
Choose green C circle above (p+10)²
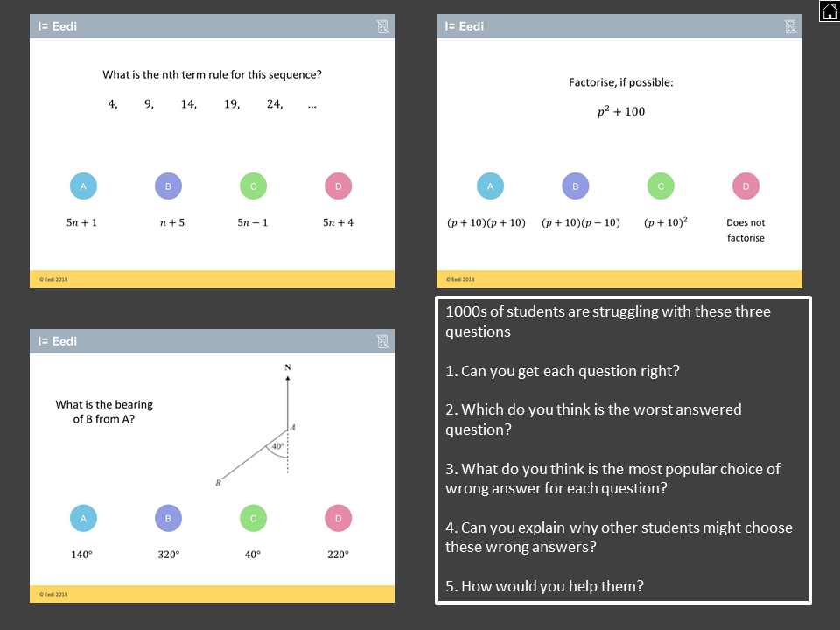[661, 185]
